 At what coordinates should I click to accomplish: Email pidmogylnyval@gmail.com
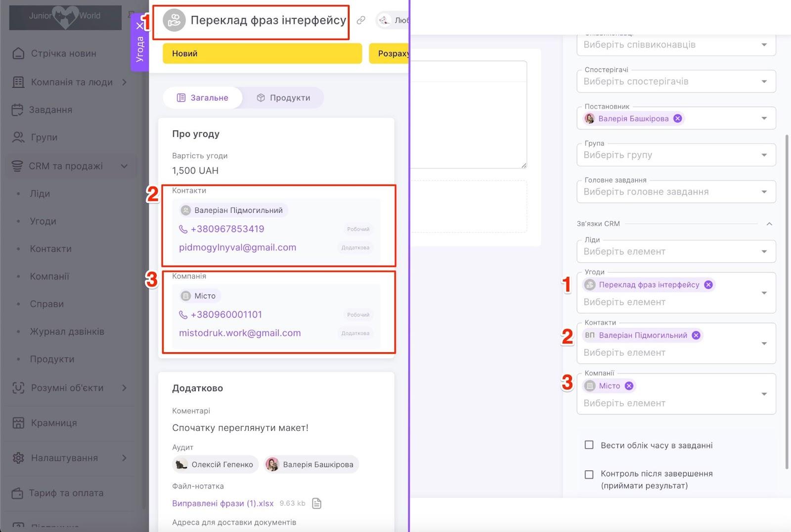coord(238,247)
